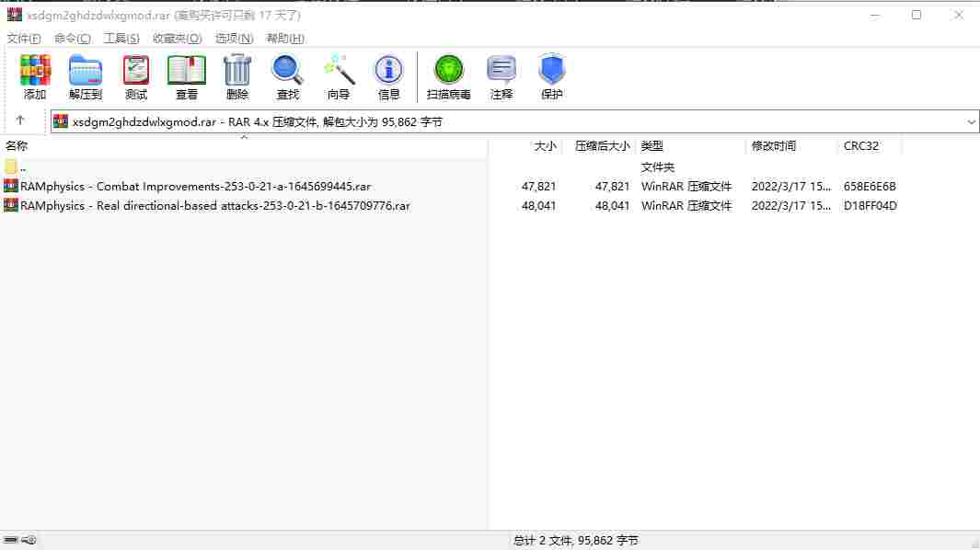Open the 选项(N) menu
Viewport: 980px width, 550px height.
pos(235,38)
